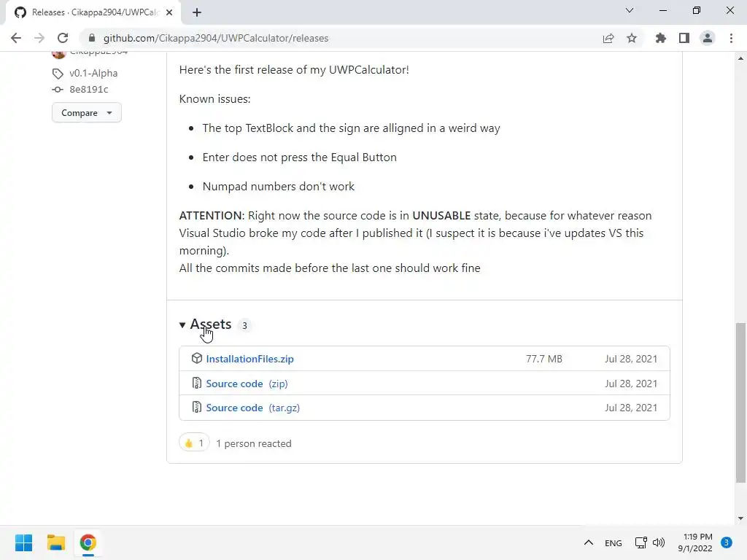Click date in Source code (zip) row

pyautogui.click(x=631, y=384)
